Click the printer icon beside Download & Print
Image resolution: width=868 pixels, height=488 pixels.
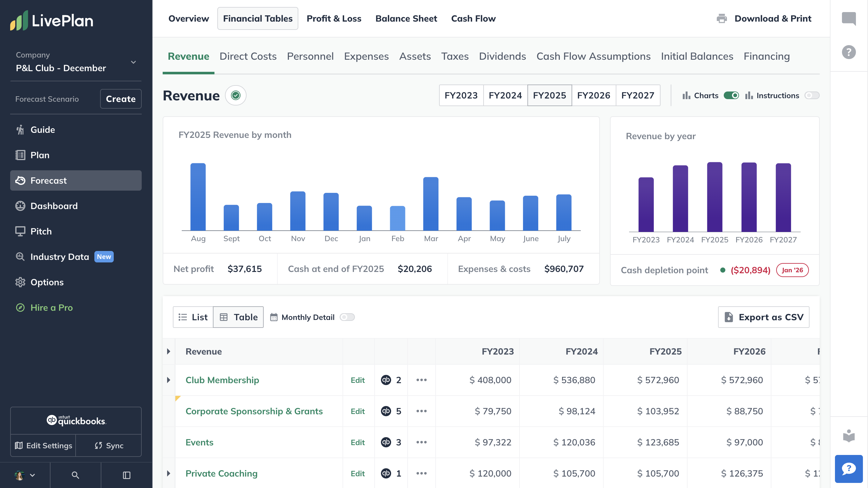pos(722,18)
